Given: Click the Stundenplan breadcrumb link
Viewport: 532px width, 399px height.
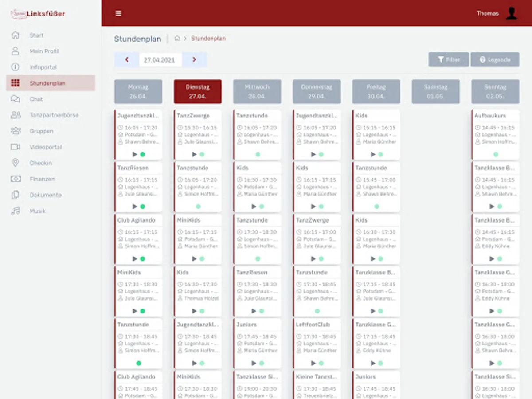Looking at the screenshot, I should [x=208, y=39].
